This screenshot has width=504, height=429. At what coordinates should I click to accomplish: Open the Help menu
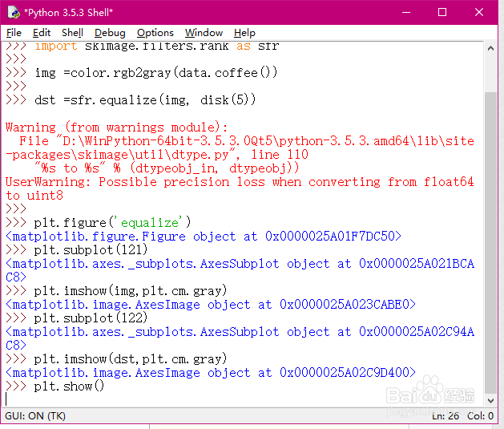[x=244, y=33]
